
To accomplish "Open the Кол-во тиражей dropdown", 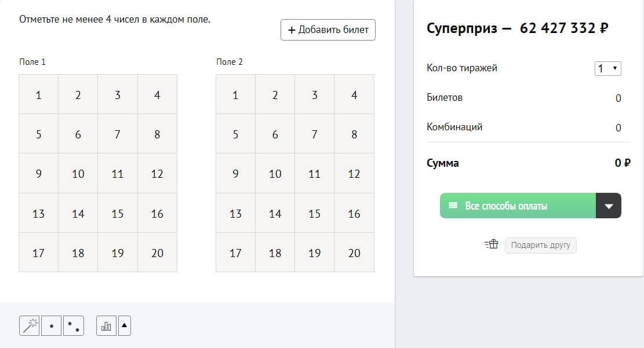I will coord(607,68).
